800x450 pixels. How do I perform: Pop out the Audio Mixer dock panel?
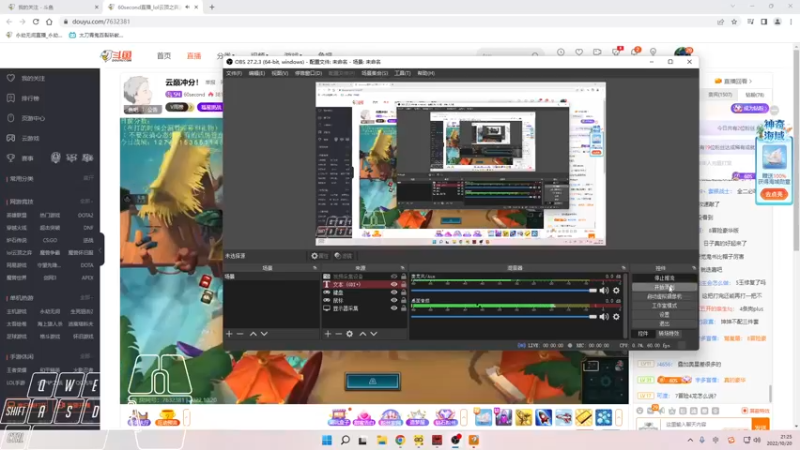[x=623, y=268]
